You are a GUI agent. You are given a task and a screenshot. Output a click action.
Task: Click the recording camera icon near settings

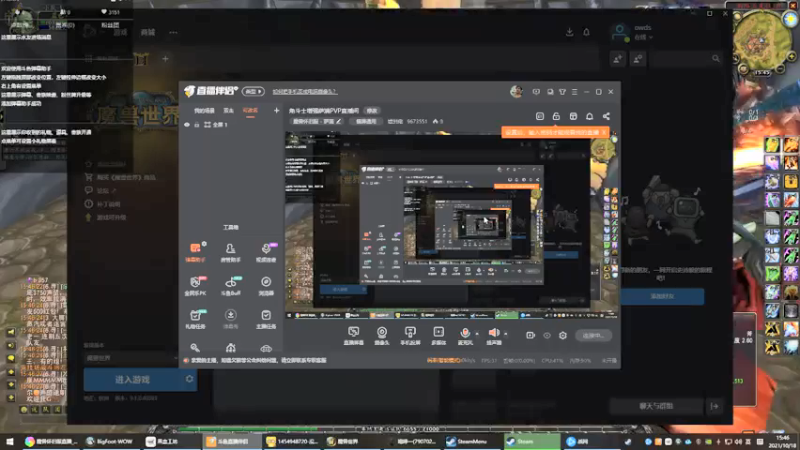tap(530, 335)
